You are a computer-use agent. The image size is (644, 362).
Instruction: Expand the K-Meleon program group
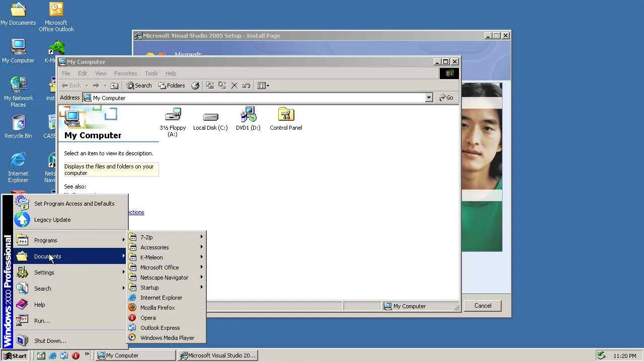pos(167,257)
